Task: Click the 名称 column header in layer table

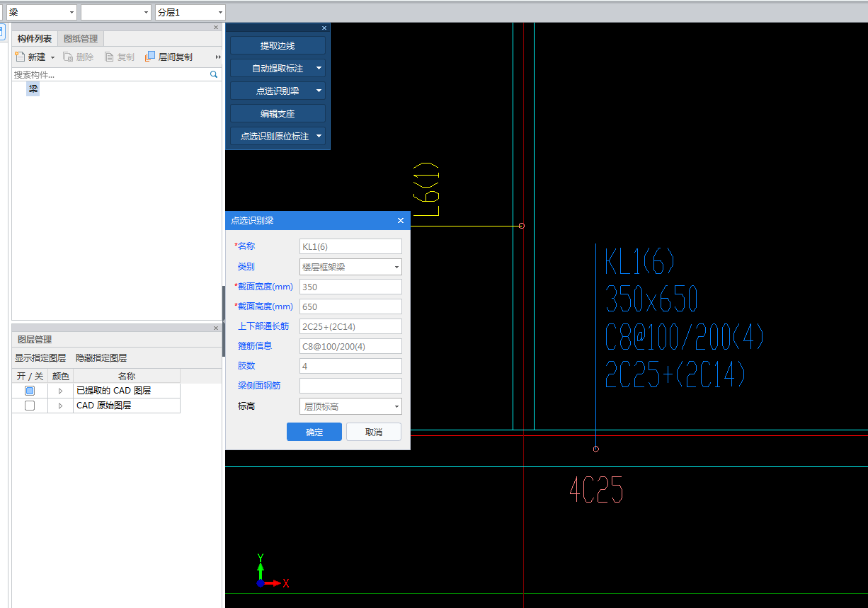Action: click(x=127, y=377)
